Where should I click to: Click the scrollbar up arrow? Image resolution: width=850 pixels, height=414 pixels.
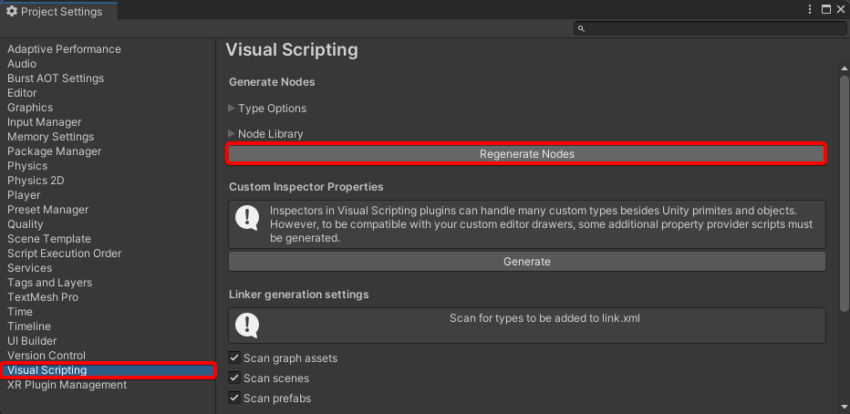coord(843,69)
